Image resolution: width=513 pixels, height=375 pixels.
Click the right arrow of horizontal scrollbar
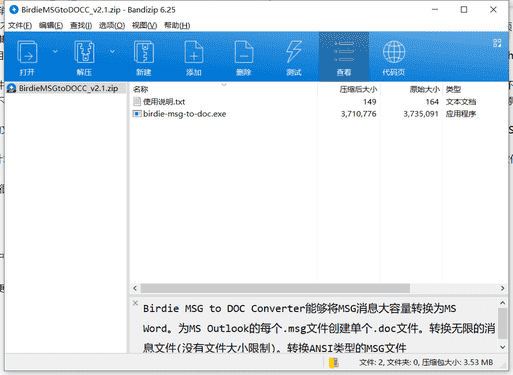[x=502, y=288]
